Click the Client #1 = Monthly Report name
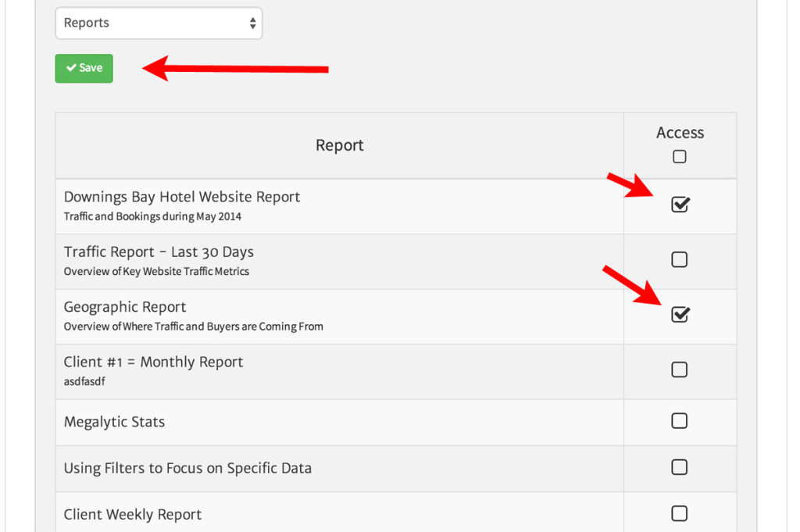 [x=153, y=362]
